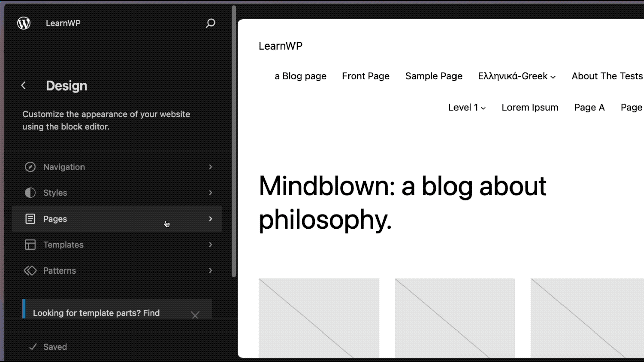This screenshot has height=362, width=644.
Task: Click the Pages document icon
Action: pyautogui.click(x=30, y=219)
